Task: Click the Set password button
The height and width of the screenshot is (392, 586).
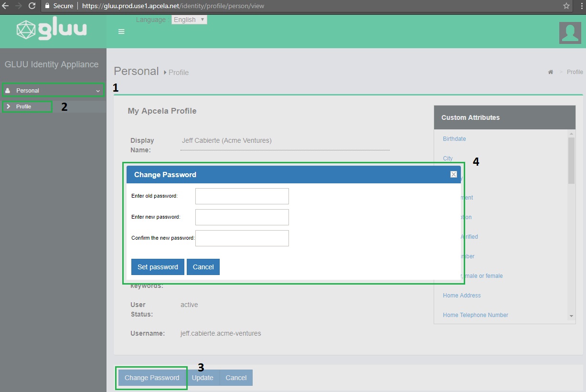Action: click(x=158, y=267)
